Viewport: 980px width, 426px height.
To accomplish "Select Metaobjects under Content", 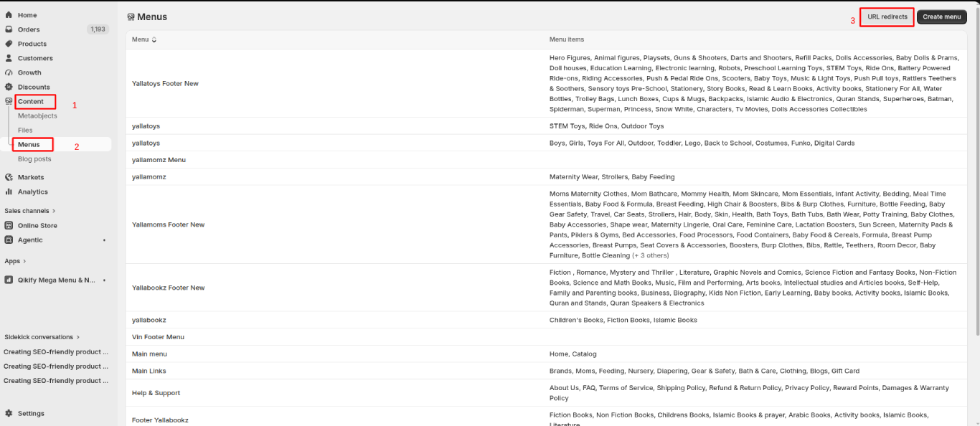I will click(x=37, y=115).
